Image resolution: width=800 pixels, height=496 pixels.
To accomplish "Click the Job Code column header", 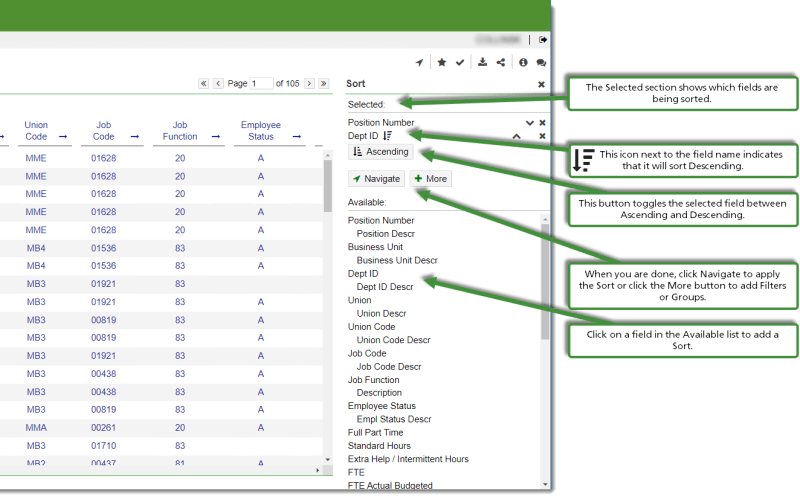I will [x=104, y=131].
